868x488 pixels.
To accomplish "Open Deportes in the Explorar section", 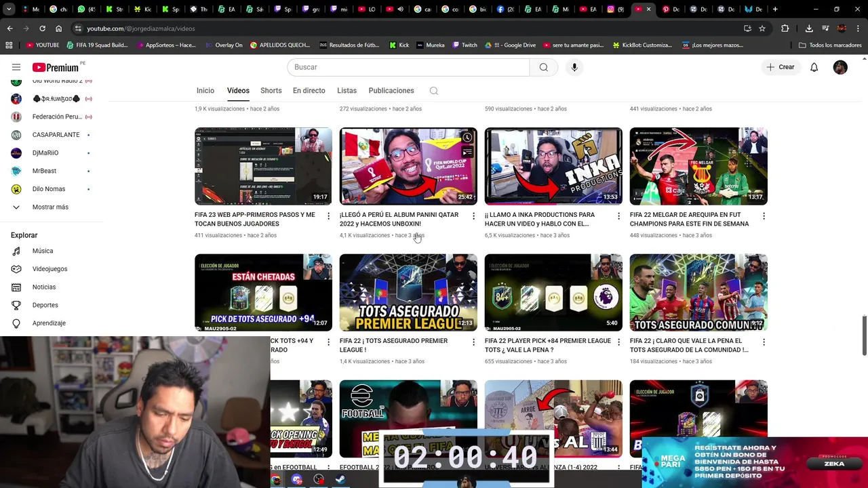I will [45, 305].
